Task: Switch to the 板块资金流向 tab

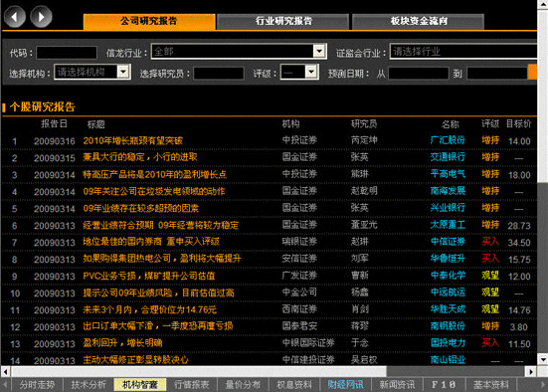Action: (x=419, y=21)
